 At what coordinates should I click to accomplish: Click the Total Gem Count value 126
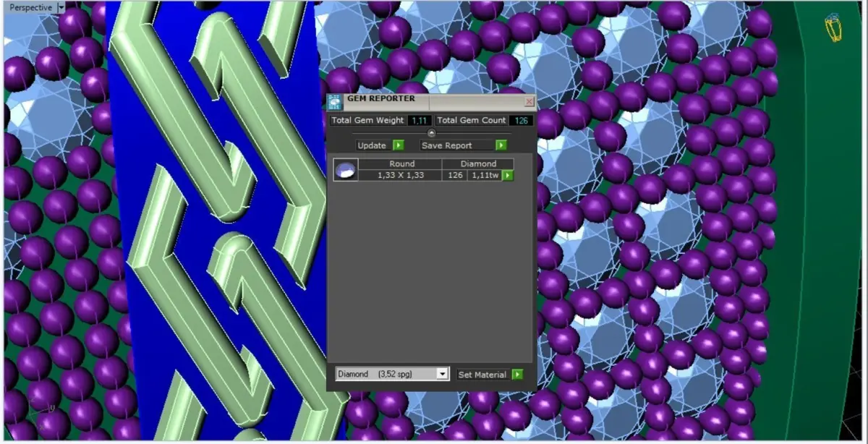pos(521,121)
